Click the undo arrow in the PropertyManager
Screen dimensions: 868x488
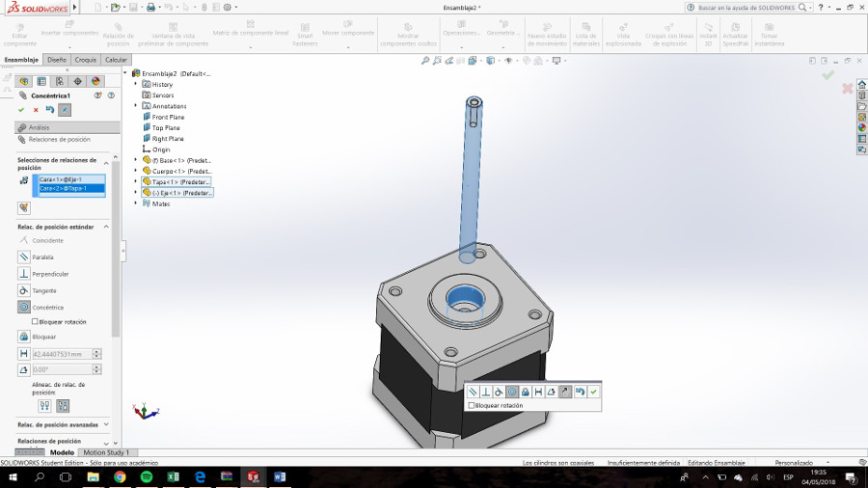50,110
